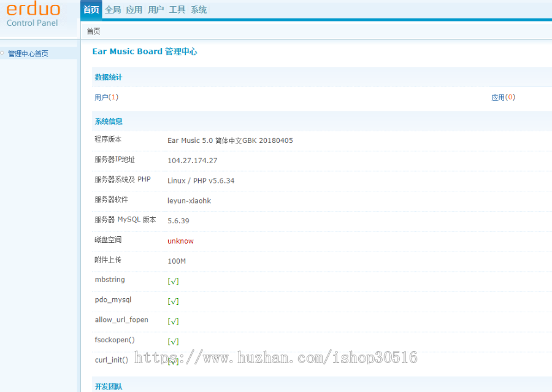
Task: Open the 系统 menu
Action: [198, 9]
